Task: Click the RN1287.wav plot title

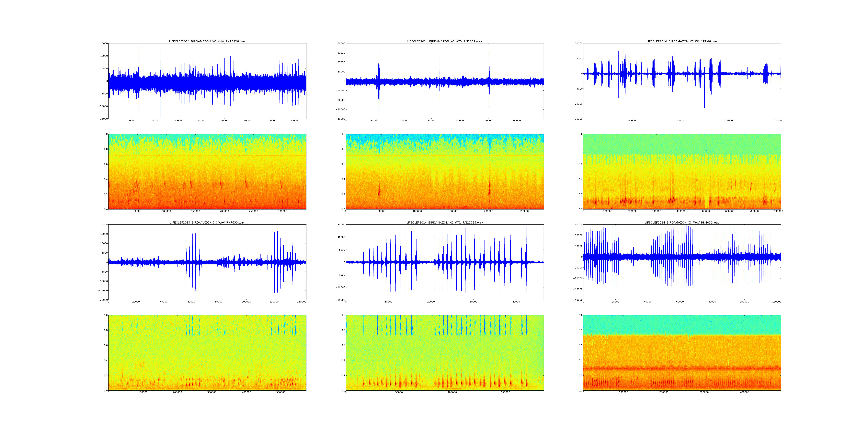Action: click(x=444, y=41)
